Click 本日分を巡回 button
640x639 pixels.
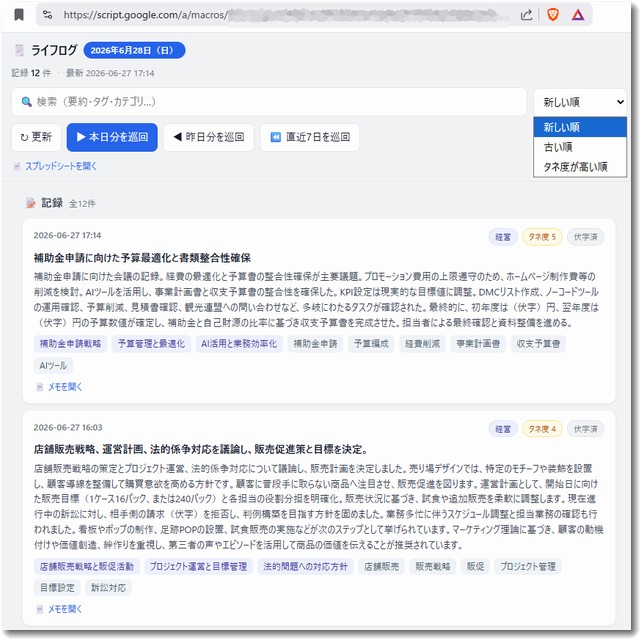click(x=112, y=137)
